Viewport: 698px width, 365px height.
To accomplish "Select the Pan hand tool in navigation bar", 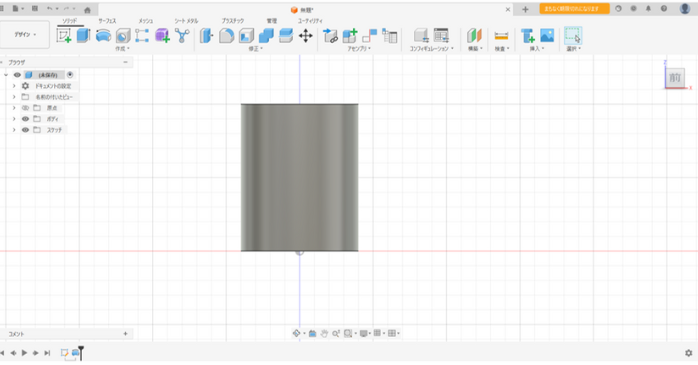I will [324, 333].
